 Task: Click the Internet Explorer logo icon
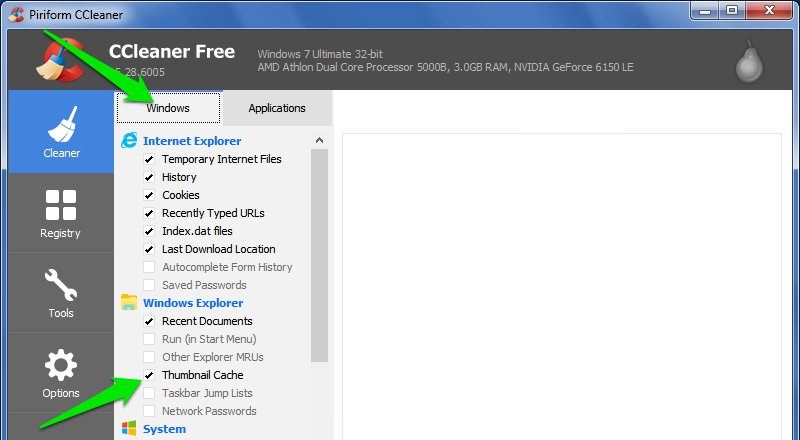[x=129, y=140]
